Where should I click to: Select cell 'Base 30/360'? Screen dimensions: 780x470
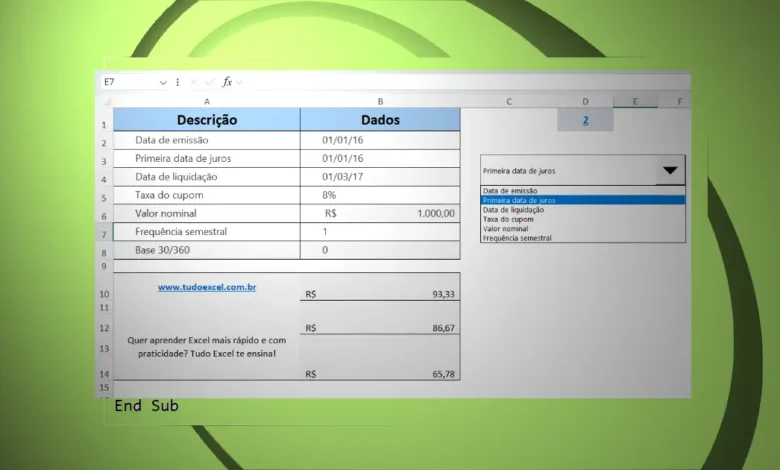[x=207, y=250]
